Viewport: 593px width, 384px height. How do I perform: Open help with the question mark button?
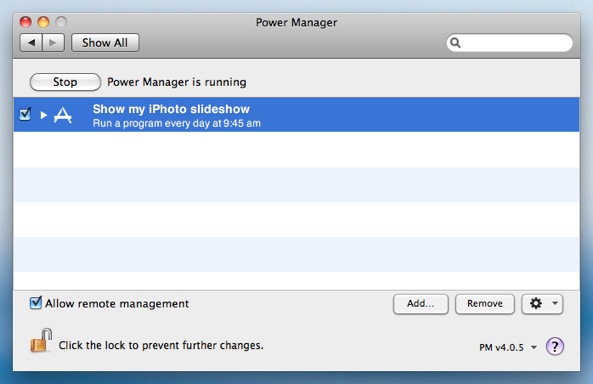(x=555, y=346)
